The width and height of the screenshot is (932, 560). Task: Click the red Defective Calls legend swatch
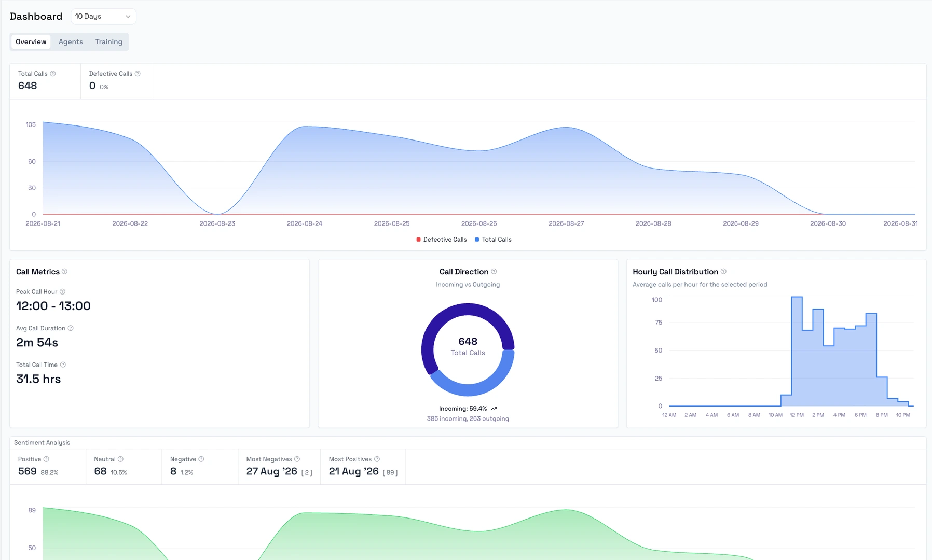pos(419,240)
